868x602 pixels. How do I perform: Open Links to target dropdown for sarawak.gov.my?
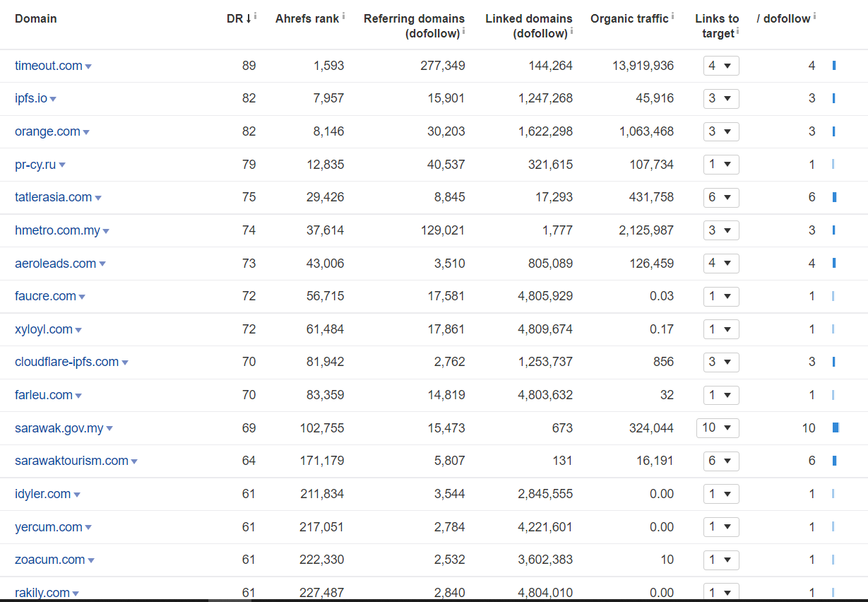click(x=718, y=428)
